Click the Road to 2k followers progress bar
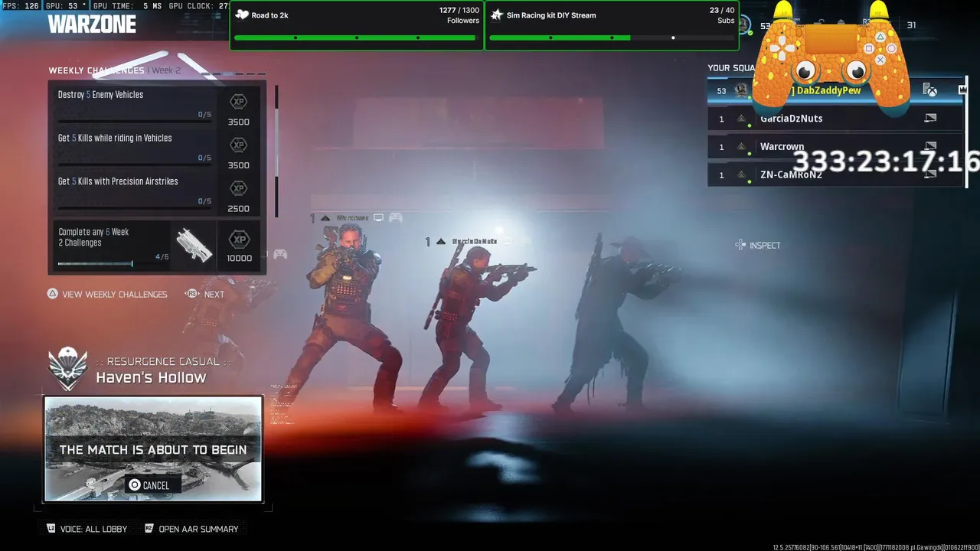980x551 pixels. tap(357, 37)
